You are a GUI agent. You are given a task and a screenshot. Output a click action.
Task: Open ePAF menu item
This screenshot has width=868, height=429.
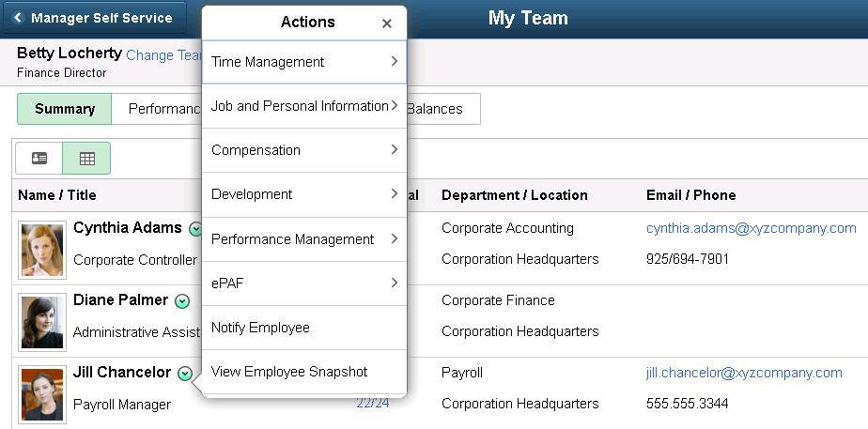304,283
